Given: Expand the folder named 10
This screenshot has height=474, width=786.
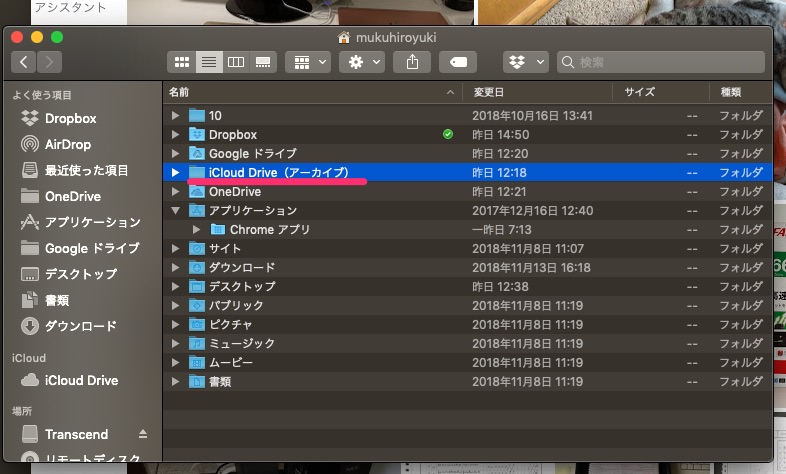Looking at the screenshot, I should [x=175, y=116].
